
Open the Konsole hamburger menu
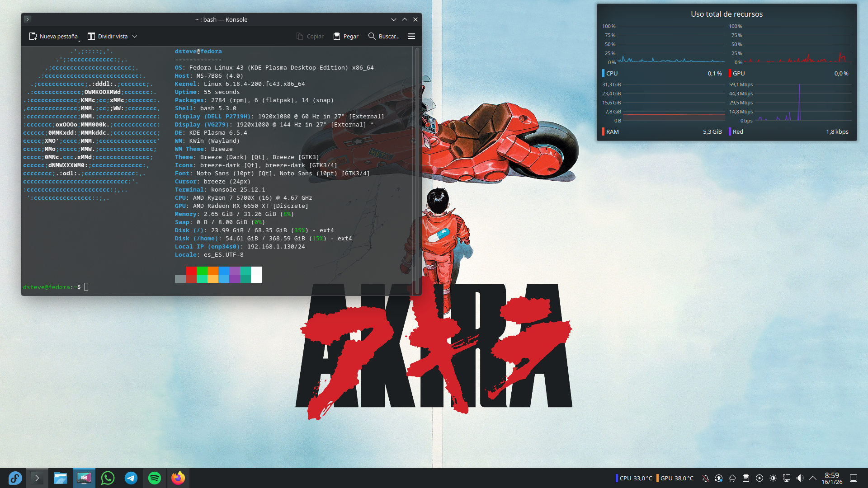pyautogui.click(x=411, y=36)
